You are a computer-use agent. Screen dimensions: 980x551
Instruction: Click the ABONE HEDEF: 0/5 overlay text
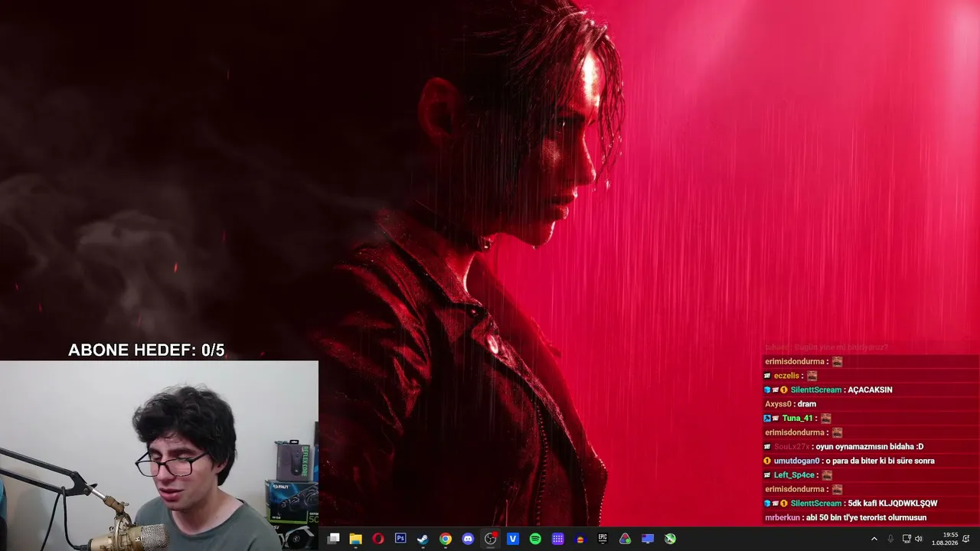tap(146, 350)
